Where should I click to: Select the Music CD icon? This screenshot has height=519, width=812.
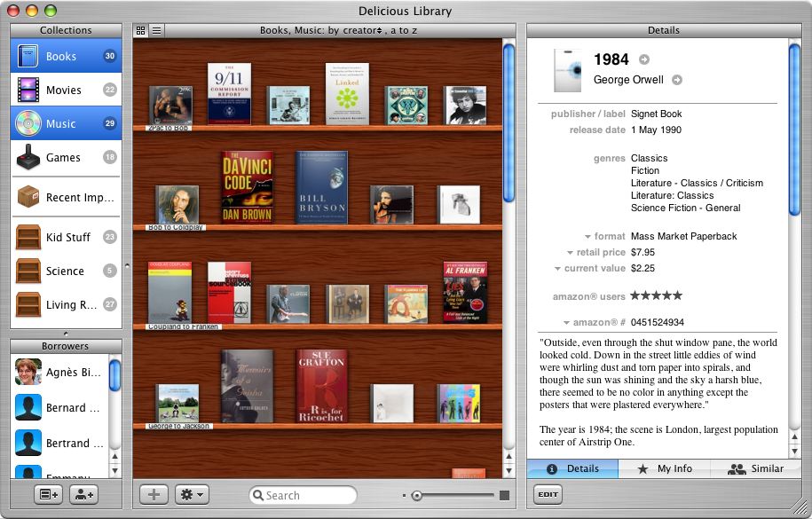pyautogui.click(x=28, y=123)
